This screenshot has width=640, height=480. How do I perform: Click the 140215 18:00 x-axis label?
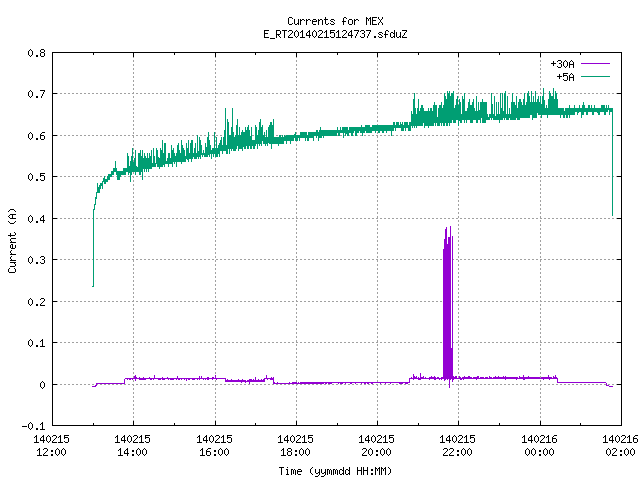(295, 446)
